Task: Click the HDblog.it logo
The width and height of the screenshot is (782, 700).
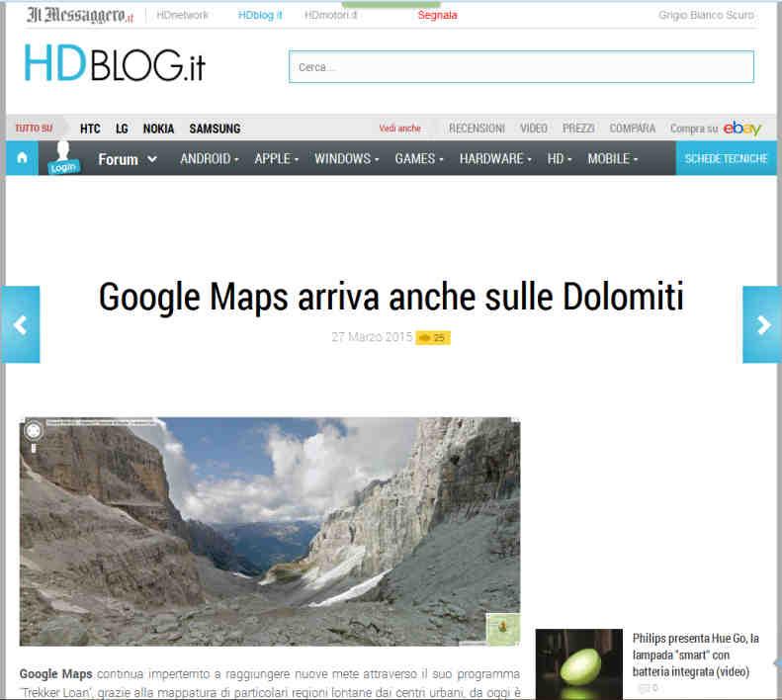Action: click(x=115, y=63)
